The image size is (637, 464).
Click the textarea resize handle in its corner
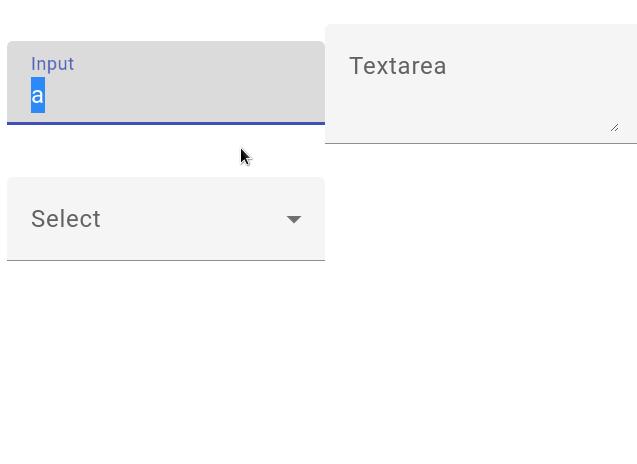[614, 126]
